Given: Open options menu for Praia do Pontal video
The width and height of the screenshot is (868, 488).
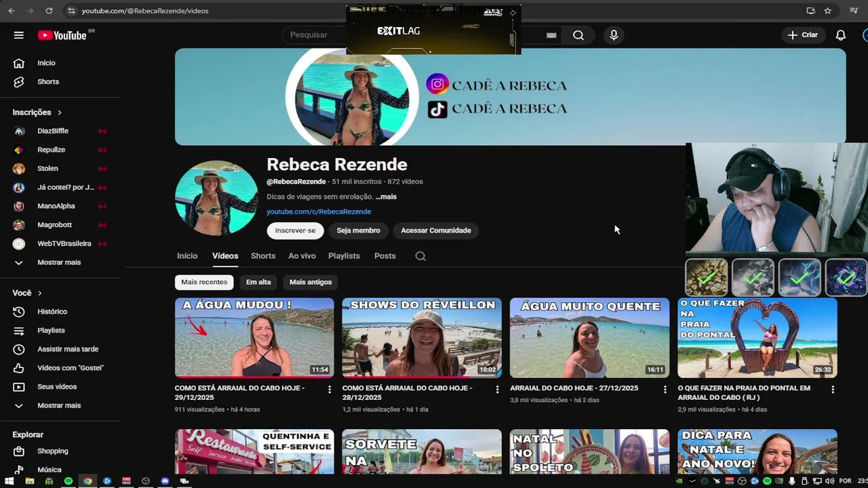Looking at the screenshot, I should (833, 390).
